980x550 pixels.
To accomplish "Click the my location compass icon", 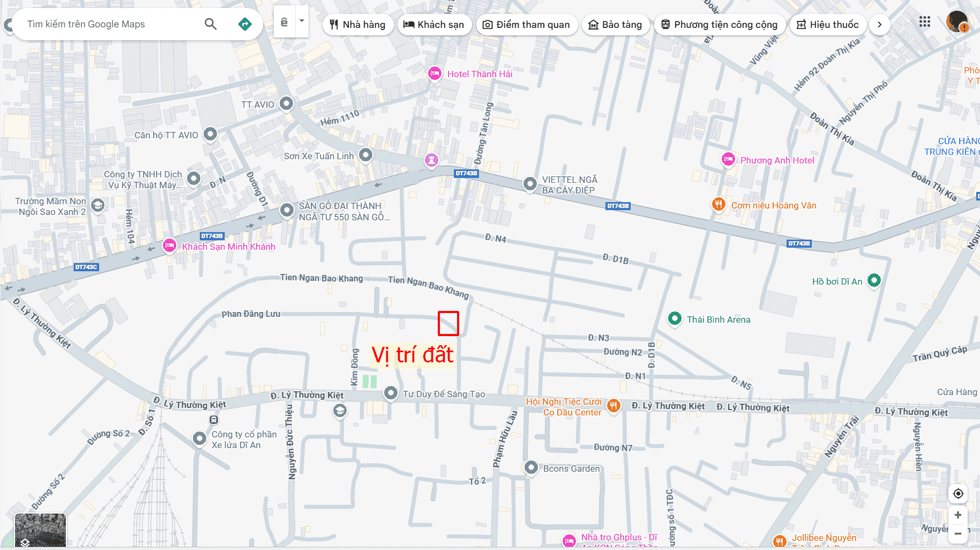I will [957, 493].
